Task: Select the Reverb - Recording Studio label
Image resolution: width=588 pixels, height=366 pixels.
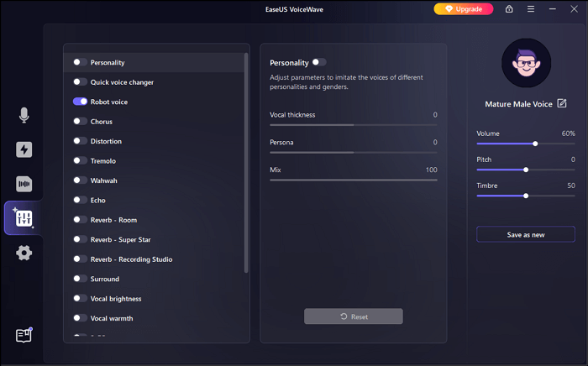Action: [131, 259]
